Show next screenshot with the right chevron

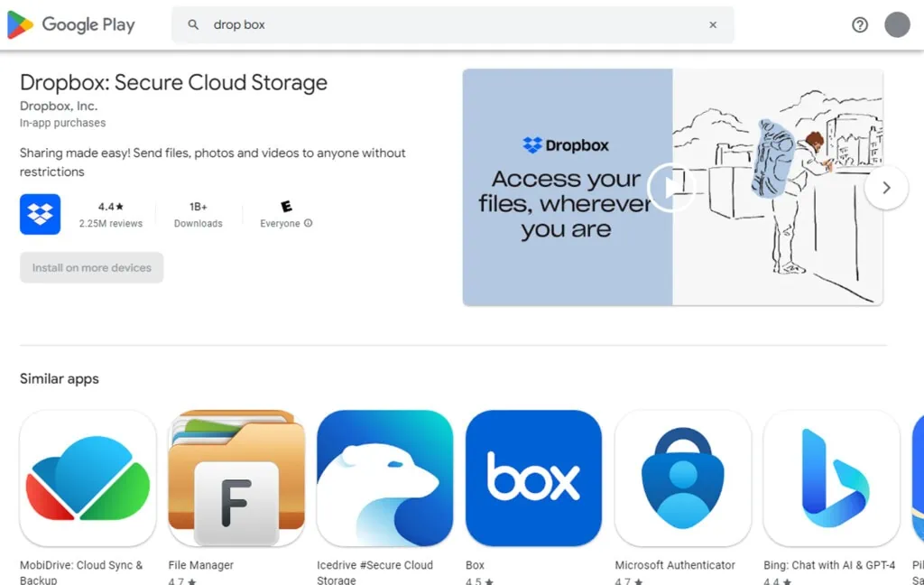pyautogui.click(x=886, y=188)
